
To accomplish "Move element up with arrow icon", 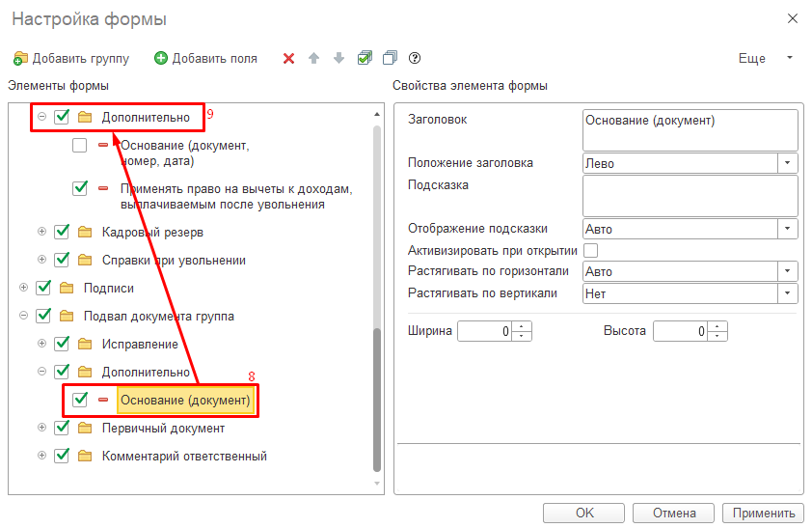I will 313,58.
